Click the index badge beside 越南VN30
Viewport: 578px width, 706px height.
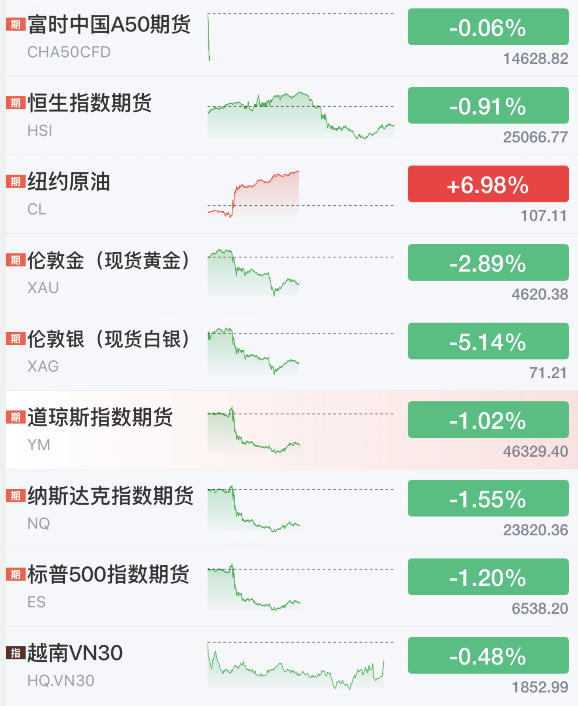click(15, 653)
